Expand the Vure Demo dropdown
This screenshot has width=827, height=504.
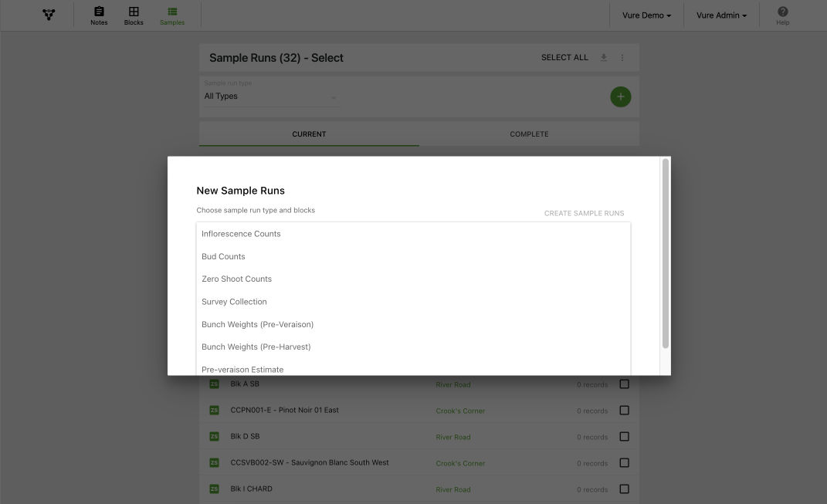tap(646, 15)
